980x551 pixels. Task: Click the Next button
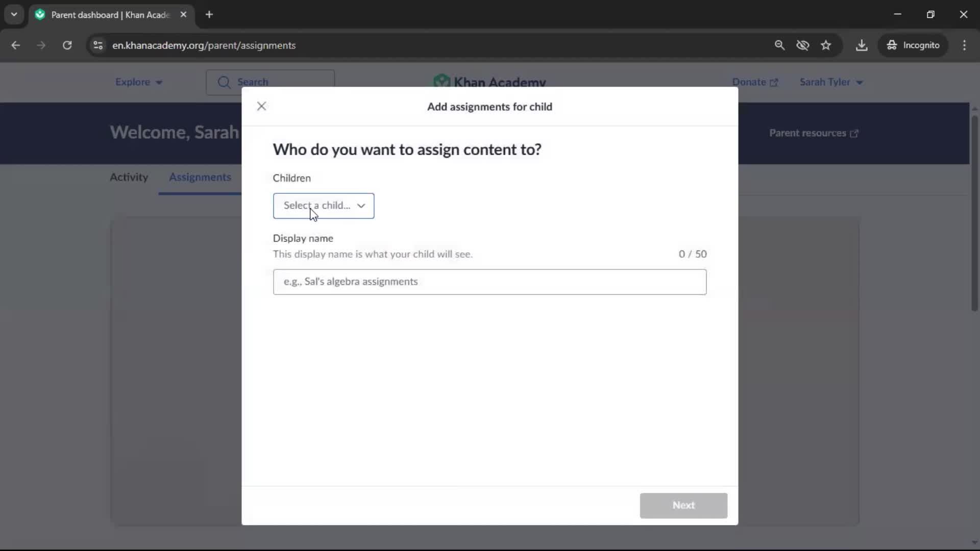pos(683,505)
